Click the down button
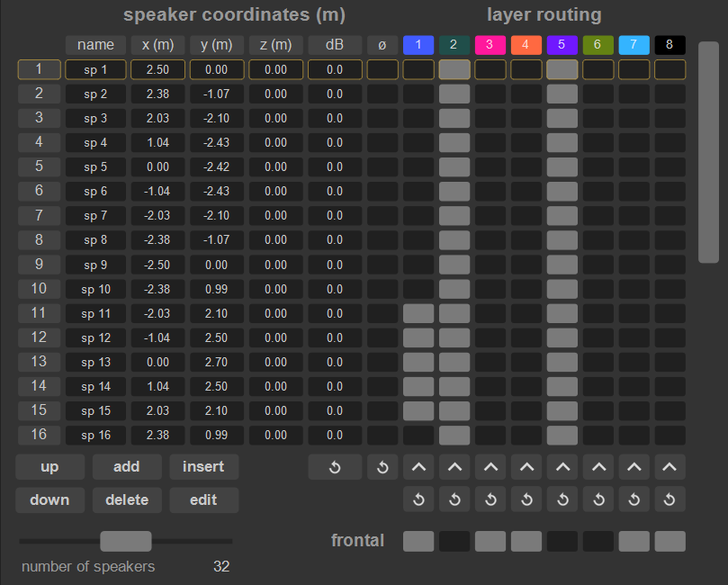 tap(50, 500)
